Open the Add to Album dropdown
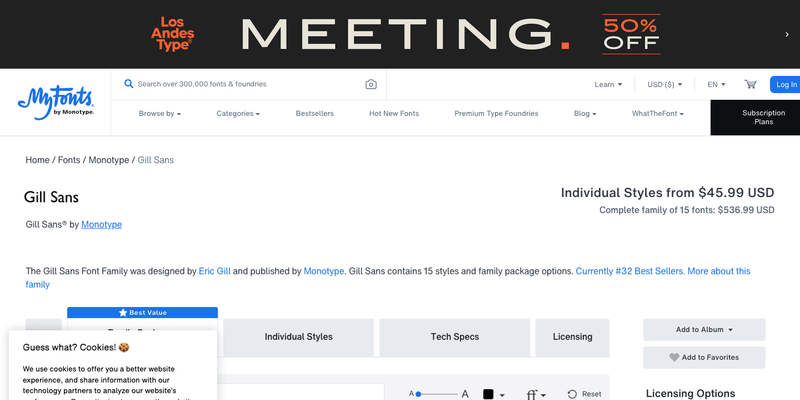The height and width of the screenshot is (400, 800). (704, 329)
